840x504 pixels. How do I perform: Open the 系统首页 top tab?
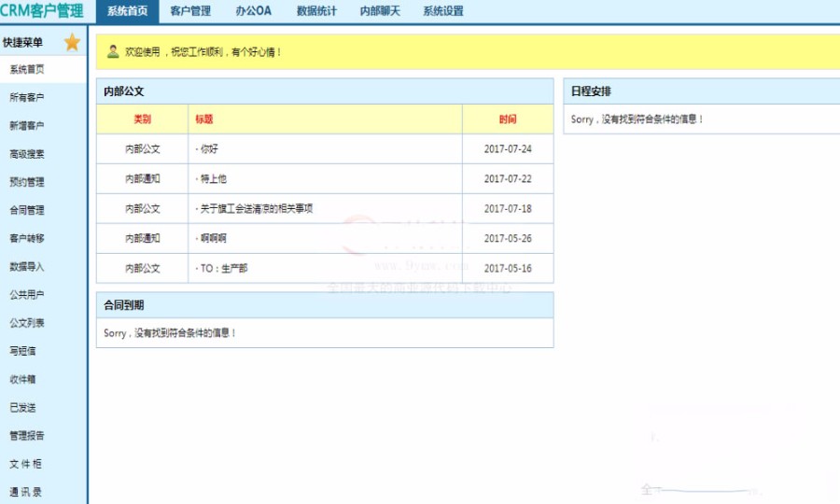[x=128, y=11]
